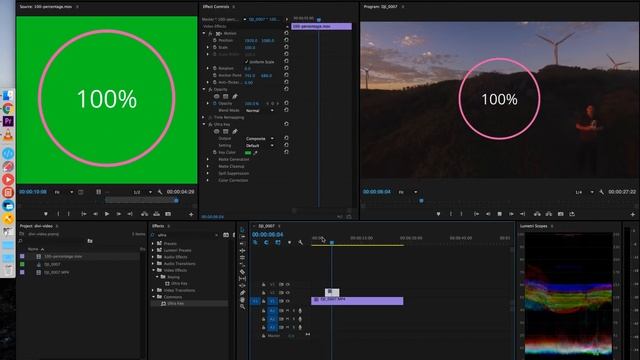Create ellipse mask under Ultra Key
The height and width of the screenshot is (360, 640).
(217, 131)
